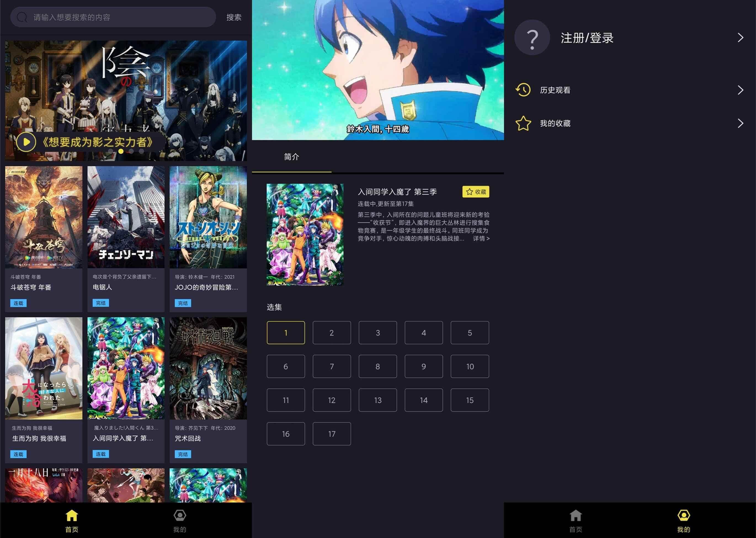Tap the question mark avatar icon

click(x=532, y=38)
